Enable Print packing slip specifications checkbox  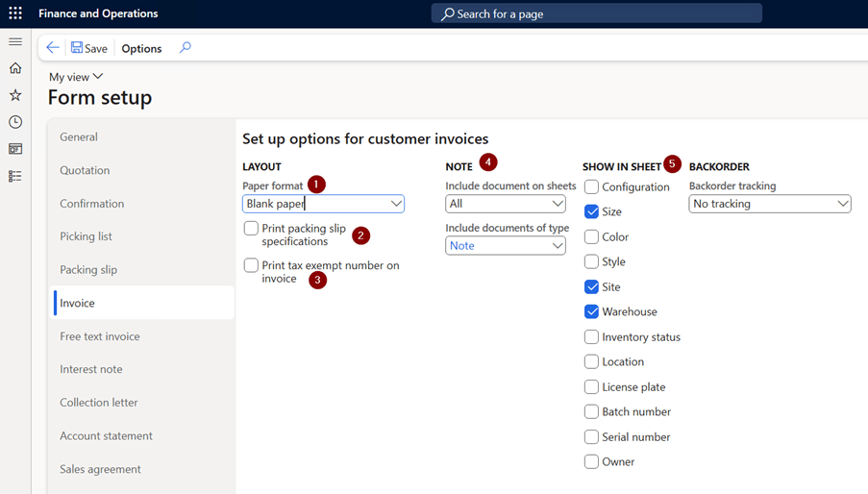pos(251,228)
